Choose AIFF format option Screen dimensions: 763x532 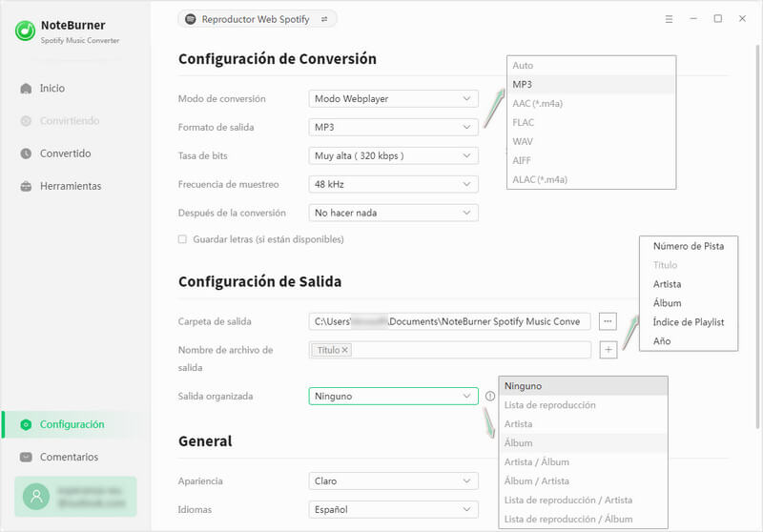pos(591,160)
